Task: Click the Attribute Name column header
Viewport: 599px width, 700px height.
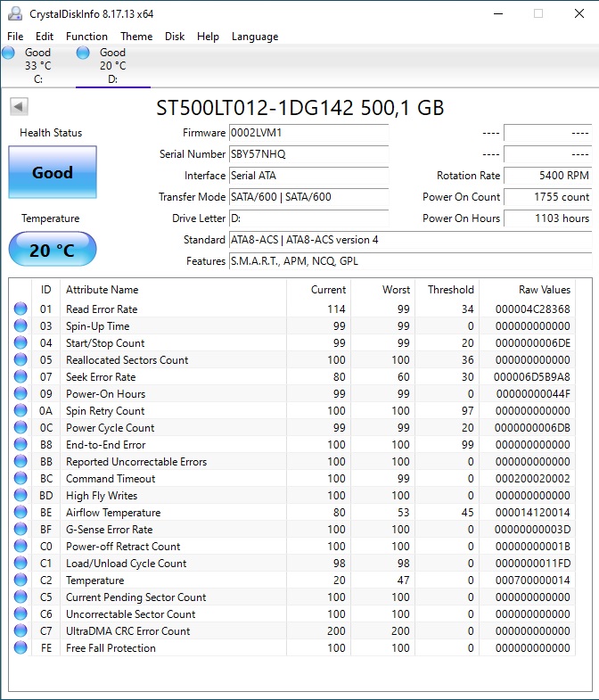Action: 173,289
